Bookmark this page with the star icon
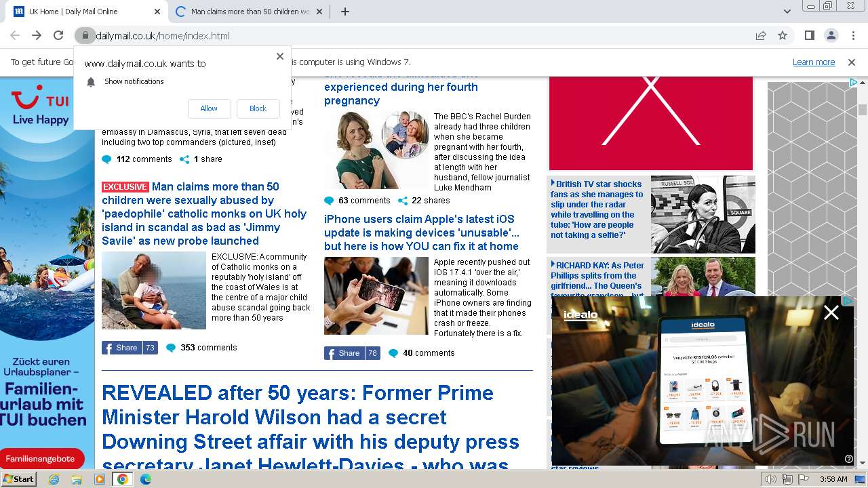The image size is (868, 488). point(783,35)
